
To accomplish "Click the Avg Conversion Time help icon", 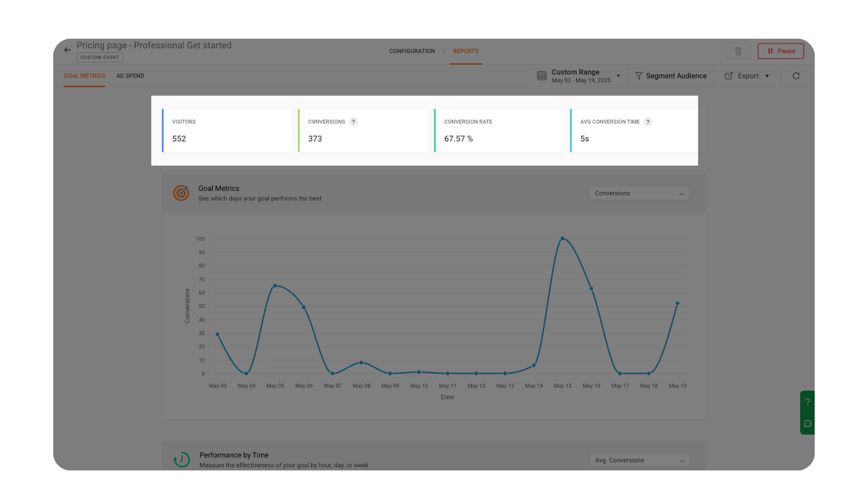I will (x=648, y=122).
